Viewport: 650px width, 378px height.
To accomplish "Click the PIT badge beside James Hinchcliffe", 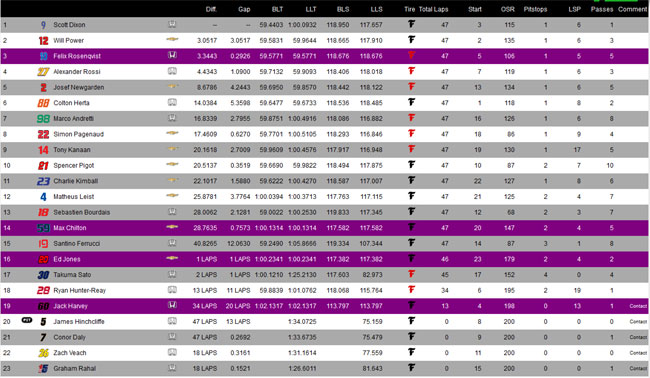I will point(27,320).
